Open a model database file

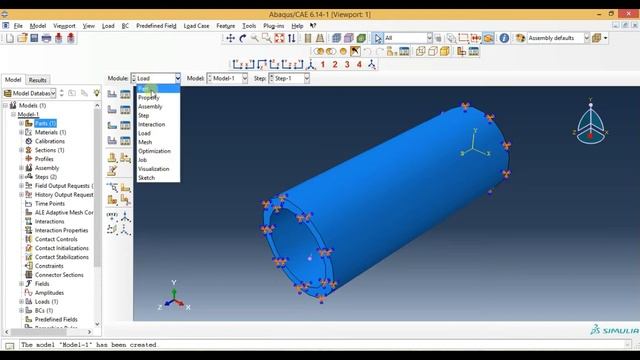pos(22,38)
